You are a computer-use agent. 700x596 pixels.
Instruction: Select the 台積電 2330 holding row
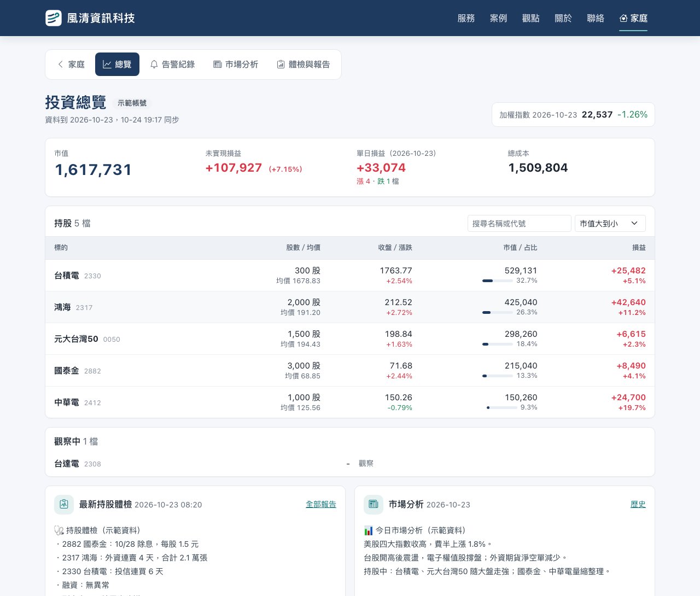pos(350,276)
